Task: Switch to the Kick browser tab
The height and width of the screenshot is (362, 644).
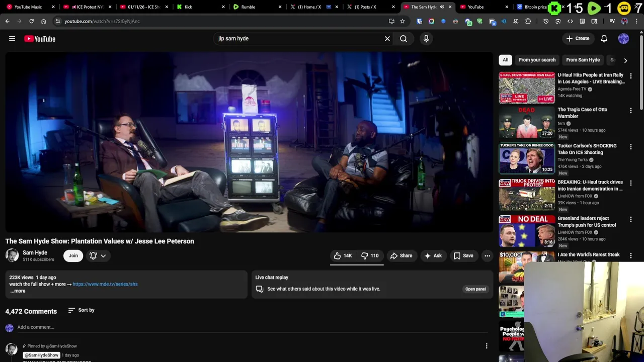Action: 200,7
